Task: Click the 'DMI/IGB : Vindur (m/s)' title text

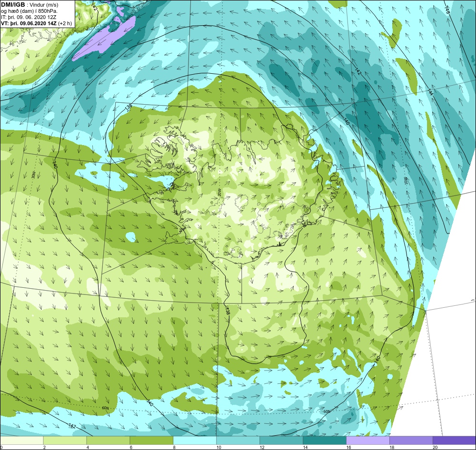Action: click(30, 5)
